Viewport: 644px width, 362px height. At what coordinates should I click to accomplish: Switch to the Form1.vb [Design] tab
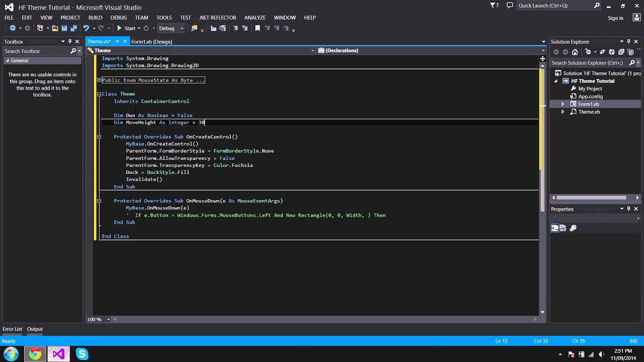coord(151,42)
